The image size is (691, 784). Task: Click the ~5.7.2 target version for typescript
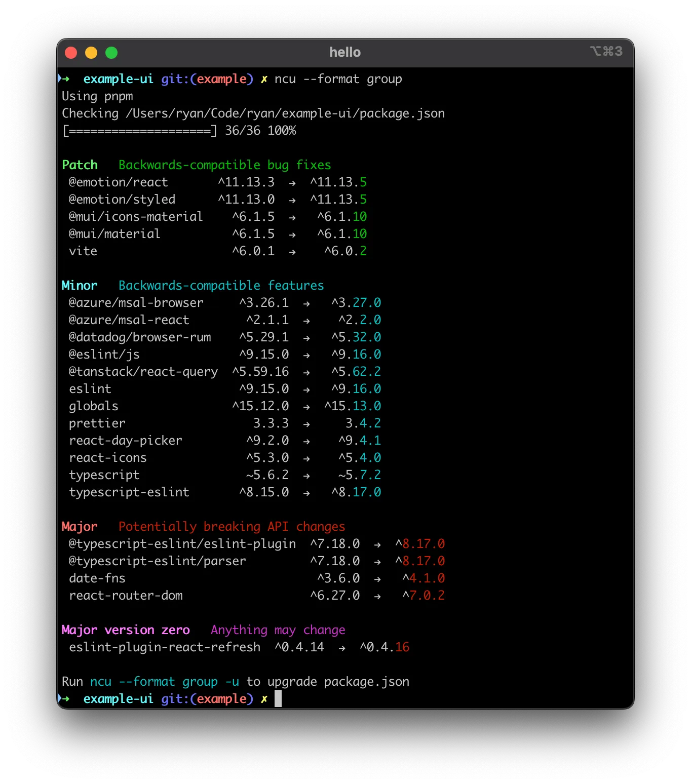click(x=360, y=475)
